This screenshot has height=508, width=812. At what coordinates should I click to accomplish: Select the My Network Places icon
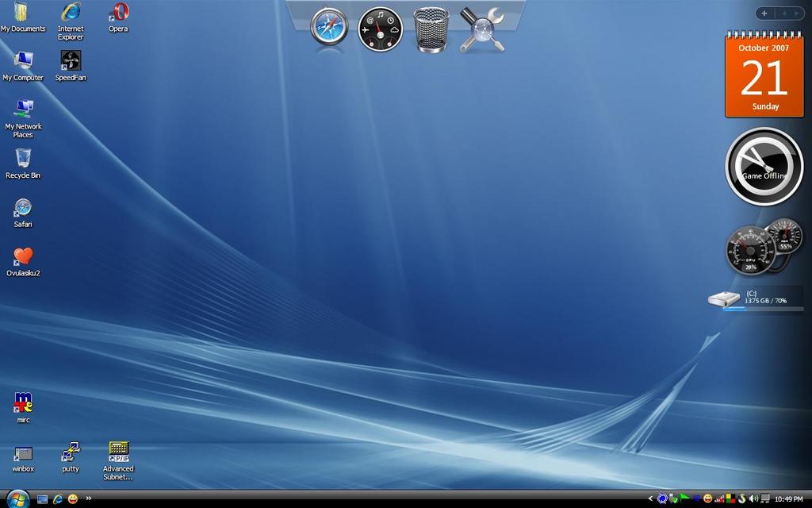click(23, 109)
